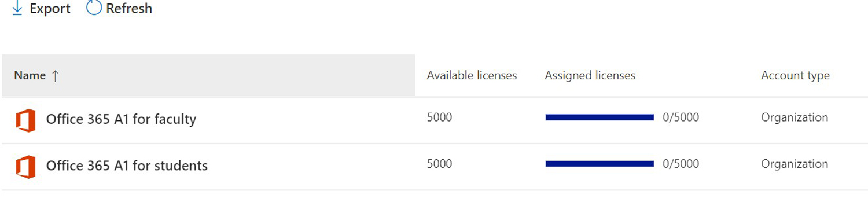Click the Refresh circular arrow icon
Screen dimensions: 868x213
94,8
